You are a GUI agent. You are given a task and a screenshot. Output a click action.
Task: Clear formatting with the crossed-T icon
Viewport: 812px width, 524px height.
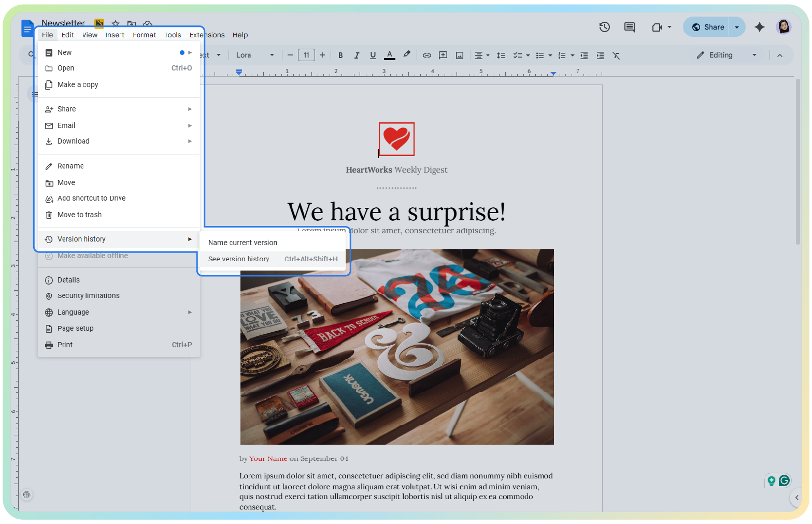[x=616, y=55]
